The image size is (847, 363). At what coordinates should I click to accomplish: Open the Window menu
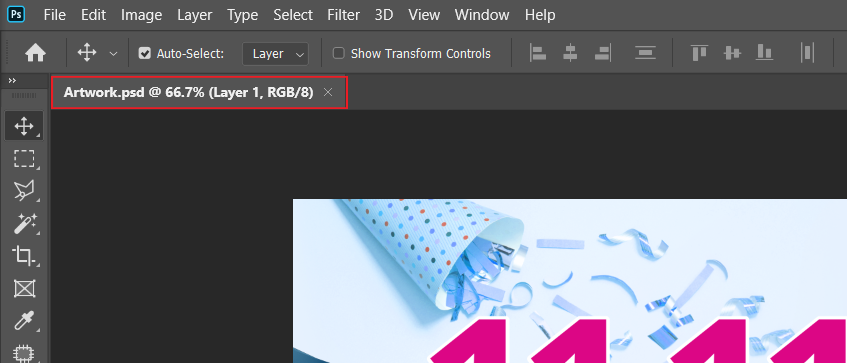coord(482,15)
